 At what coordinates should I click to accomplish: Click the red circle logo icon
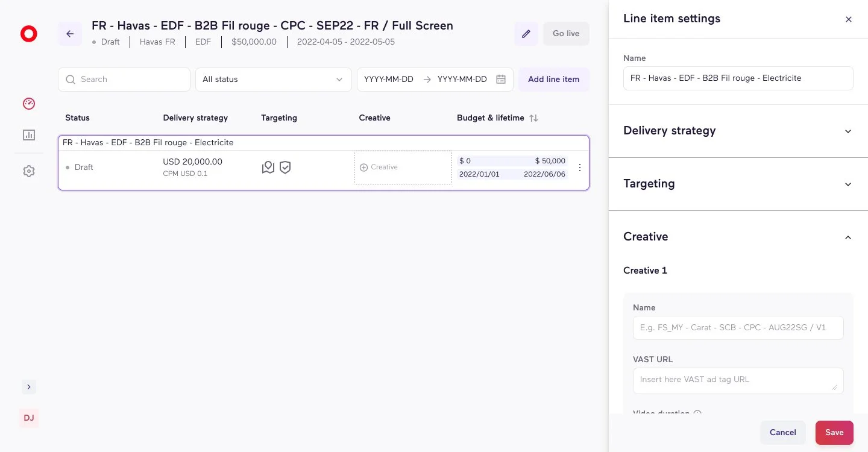pyautogui.click(x=28, y=34)
